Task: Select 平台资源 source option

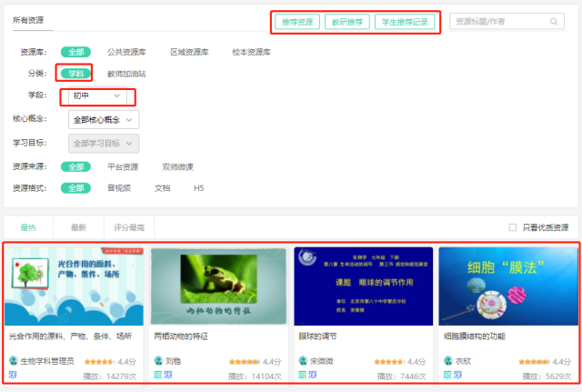Action: (123, 167)
